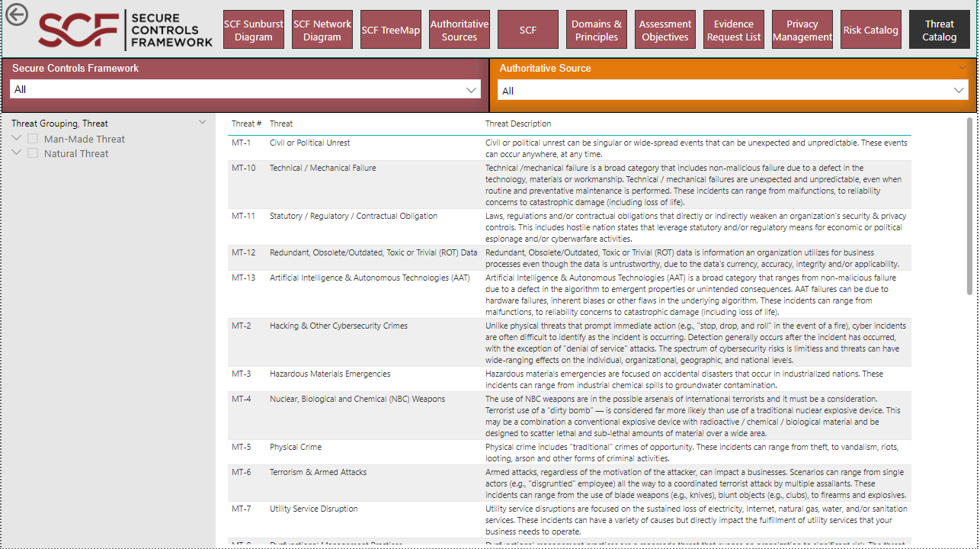Open the Evidence Request List view

tap(733, 29)
